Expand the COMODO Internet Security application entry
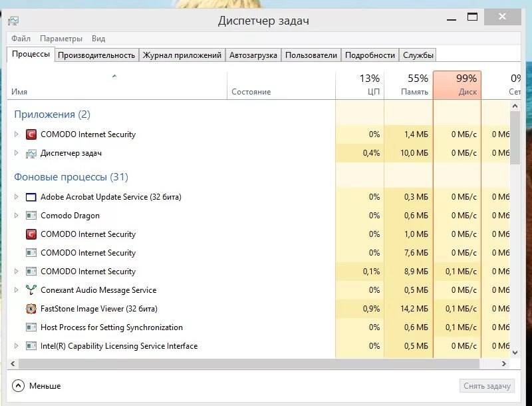Screen dimensions: 532x406 [16, 134]
